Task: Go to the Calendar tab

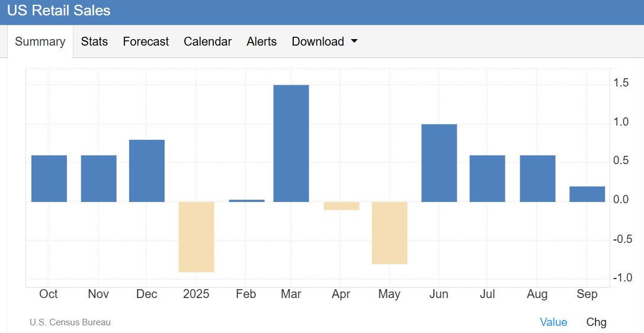Action: point(207,41)
